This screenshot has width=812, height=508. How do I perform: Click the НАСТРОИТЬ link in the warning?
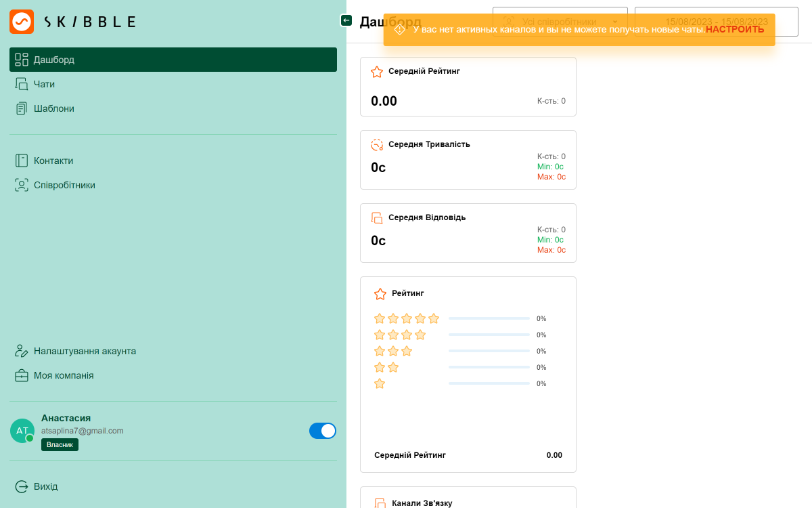[735, 29]
